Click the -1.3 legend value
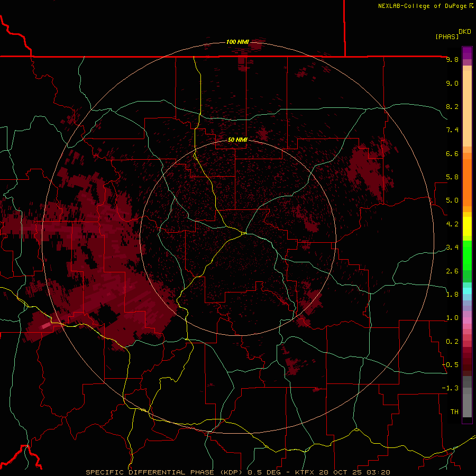 coord(450,388)
